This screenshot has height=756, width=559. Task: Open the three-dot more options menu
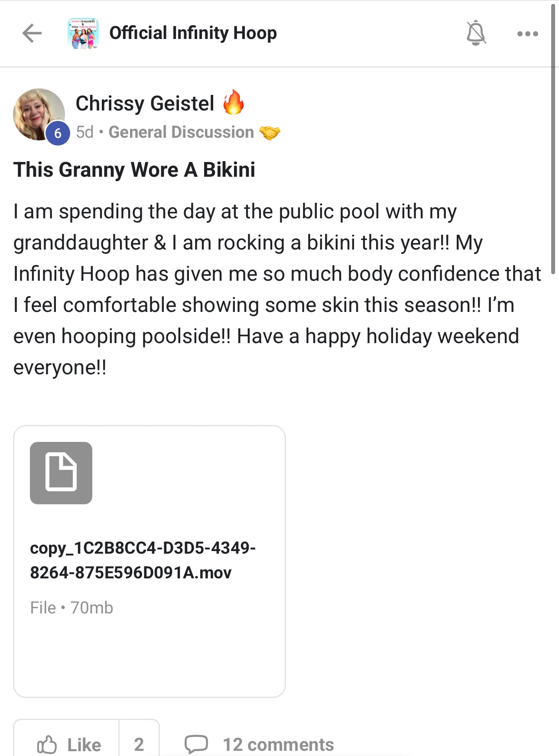[527, 33]
